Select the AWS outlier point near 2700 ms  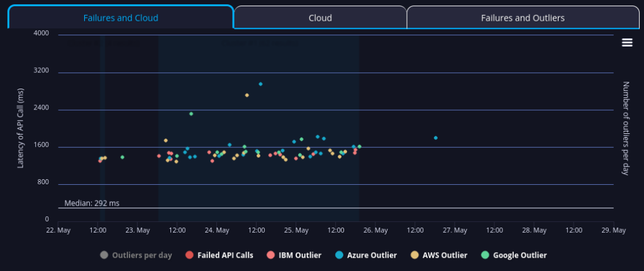pos(247,95)
